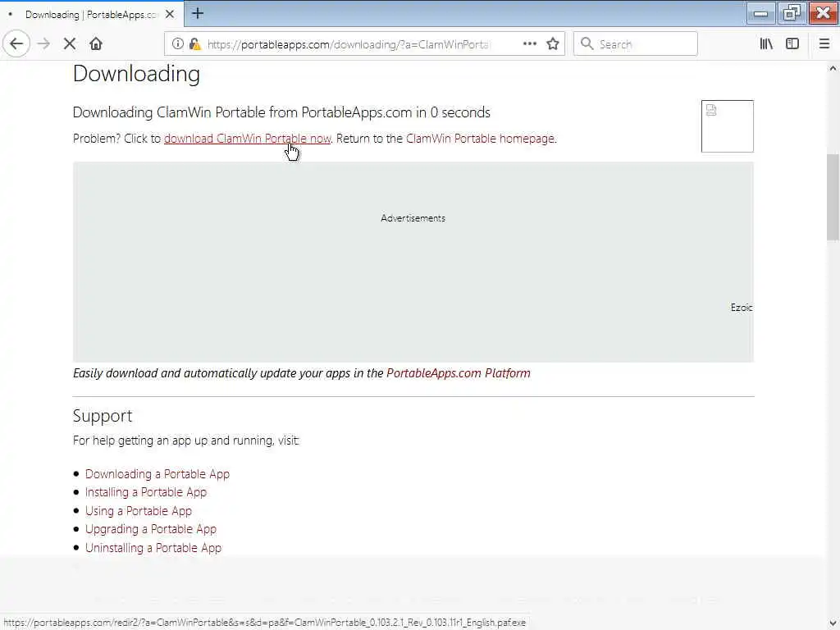Select the Downloading PortableApps.com tab
This screenshot has height=630, width=840.
click(x=92, y=15)
